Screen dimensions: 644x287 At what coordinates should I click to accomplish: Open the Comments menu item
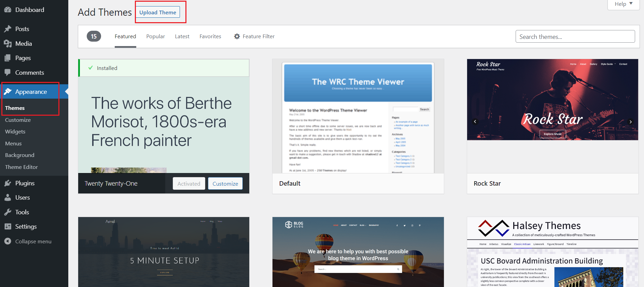(x=34, y=73)
